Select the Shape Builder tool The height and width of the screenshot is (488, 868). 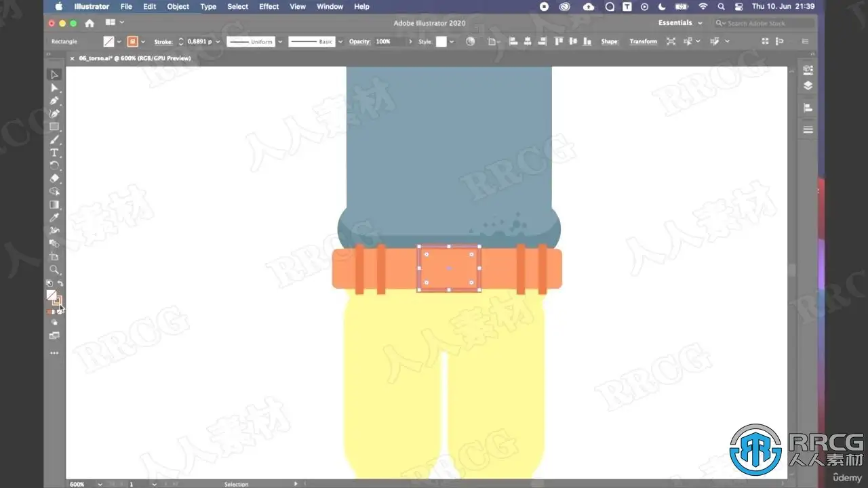coord(54,192)
